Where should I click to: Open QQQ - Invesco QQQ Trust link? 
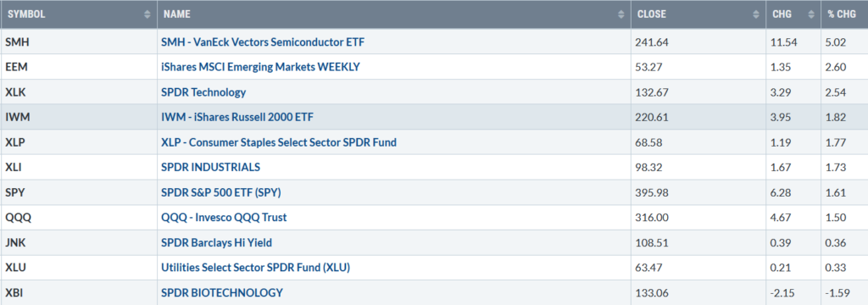(x=224, y=218)
